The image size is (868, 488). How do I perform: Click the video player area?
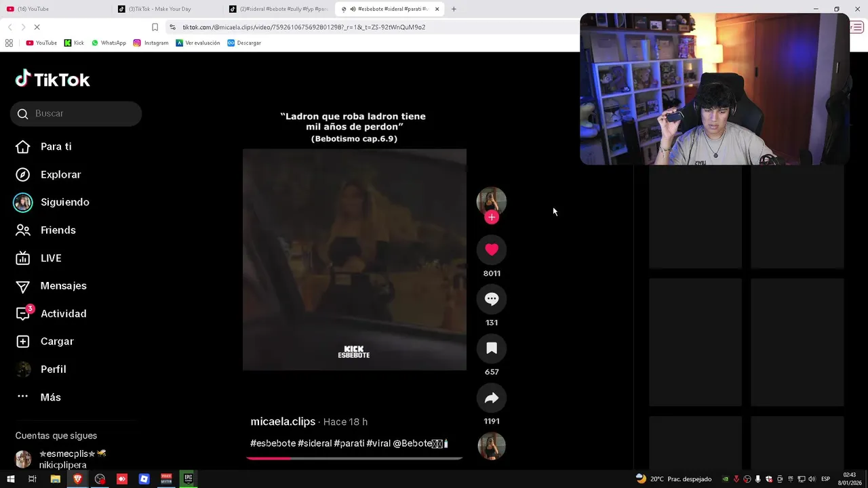(354, 260)
